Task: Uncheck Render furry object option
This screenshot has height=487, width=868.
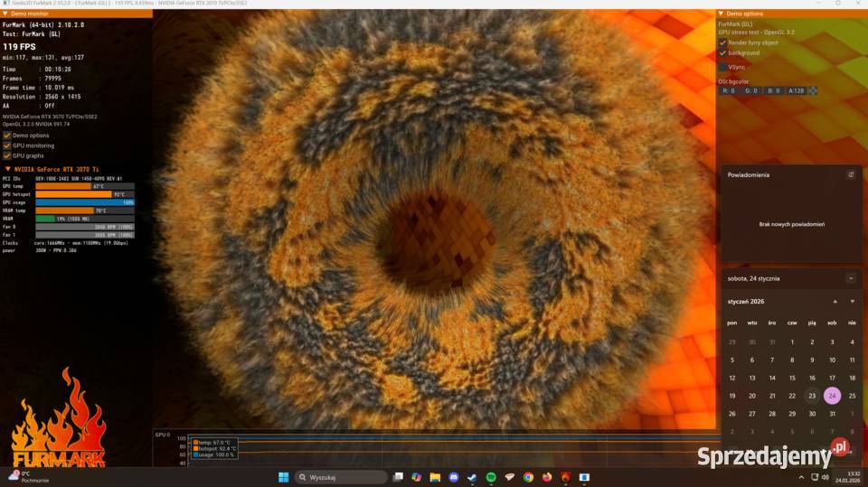Action: 722,42
